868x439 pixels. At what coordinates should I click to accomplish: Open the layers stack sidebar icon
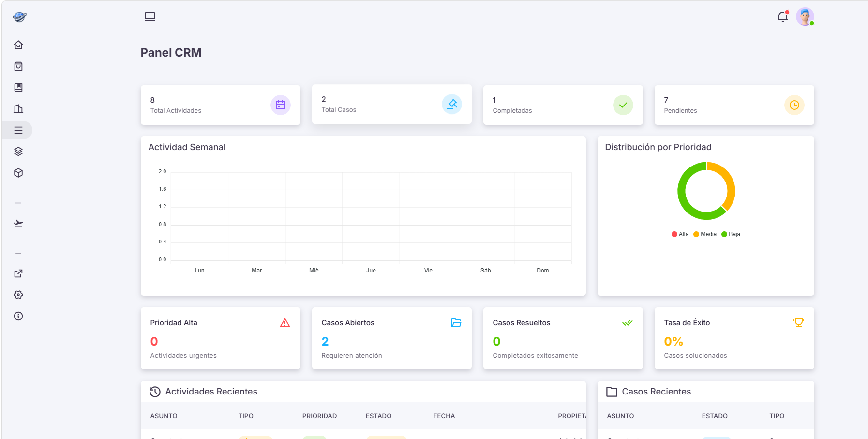tap(18, 151)
